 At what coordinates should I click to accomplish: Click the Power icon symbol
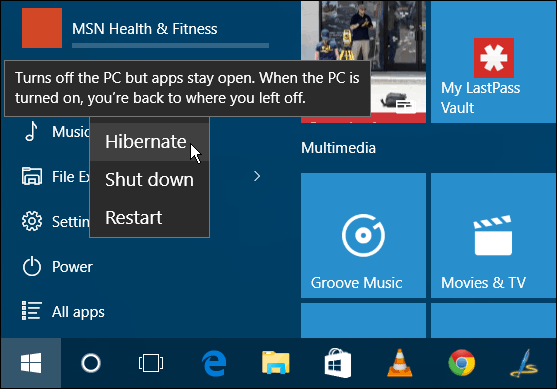coord(32,266)
